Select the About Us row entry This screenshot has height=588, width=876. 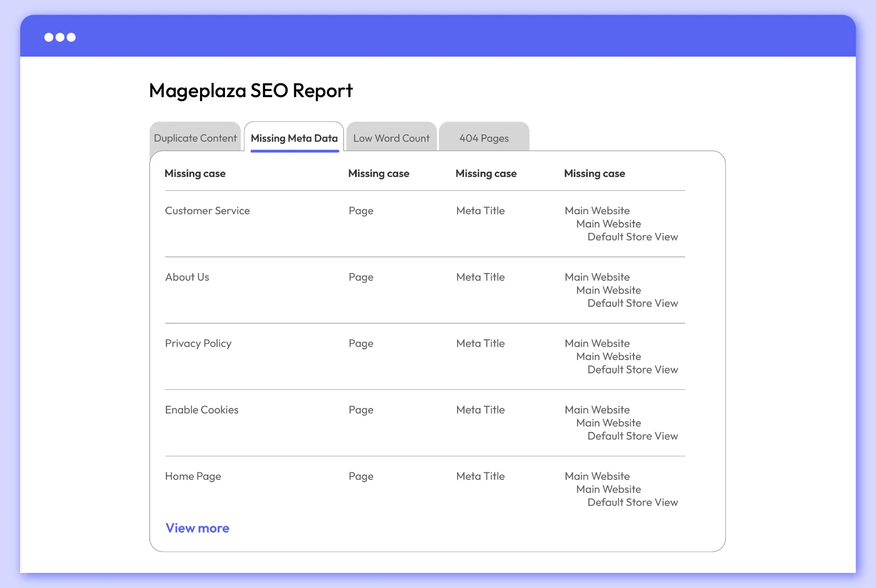coord(187,277)
